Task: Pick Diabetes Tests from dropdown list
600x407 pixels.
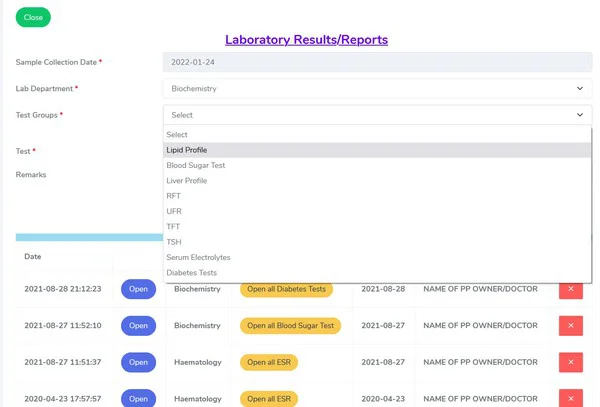Action: [192, 273]
